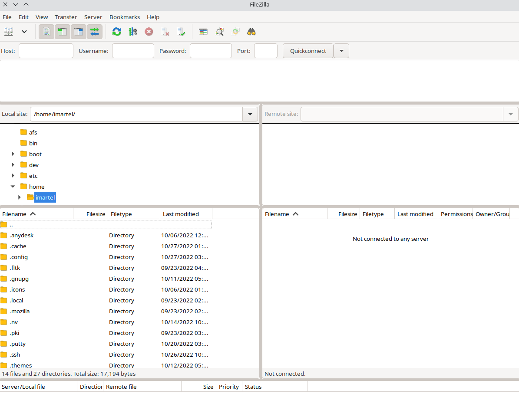Sort local files by Filesize column
519x420 pixels.
[91, 214]
